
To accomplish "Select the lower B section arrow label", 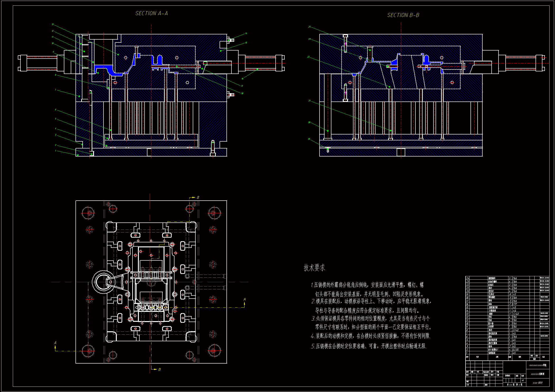I will (159, 369).
